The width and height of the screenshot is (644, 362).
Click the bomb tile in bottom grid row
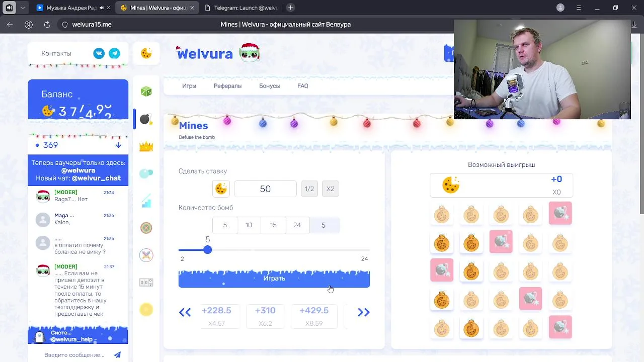(x=560, y=327)
